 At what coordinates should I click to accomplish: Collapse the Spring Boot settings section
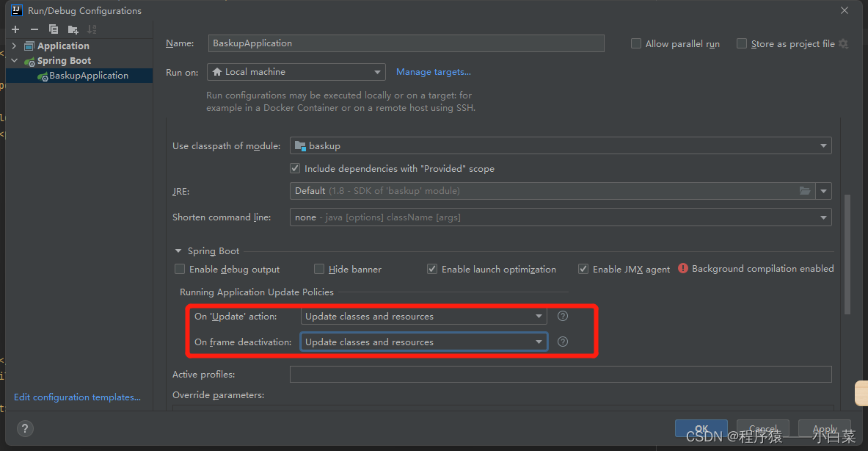(178, 251)
